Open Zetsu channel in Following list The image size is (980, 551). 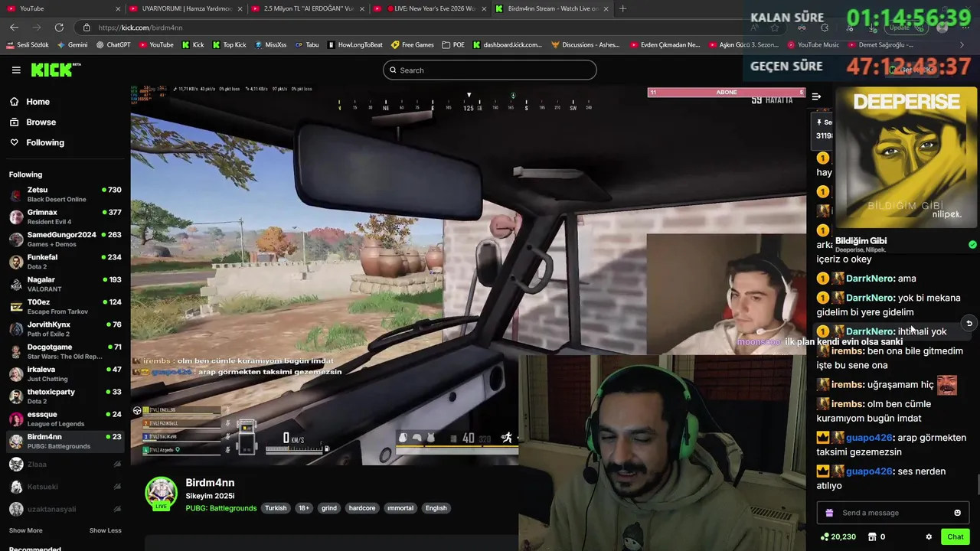[x=65, y=194]
